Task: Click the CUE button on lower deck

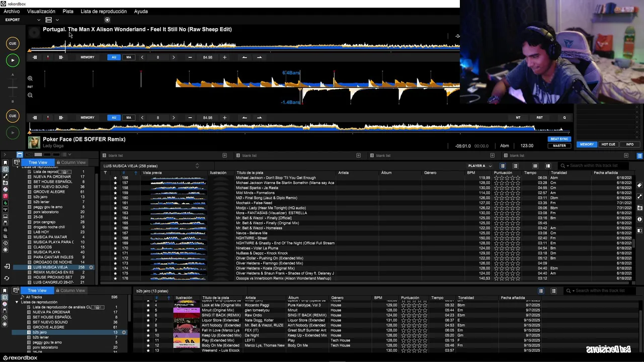Action: pos(13,116)
